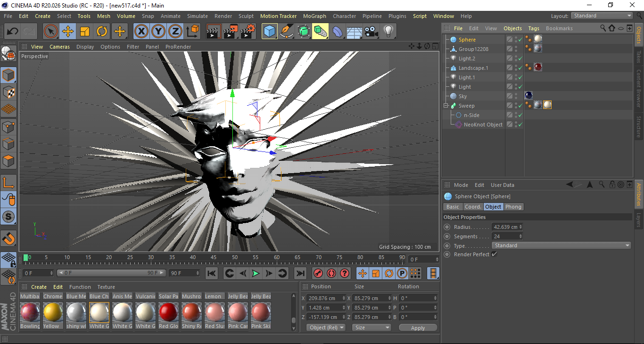This screenshot has height=344, width=644.
Task: Select Polygons mode in the left sidebar
Action: (8, 161)
